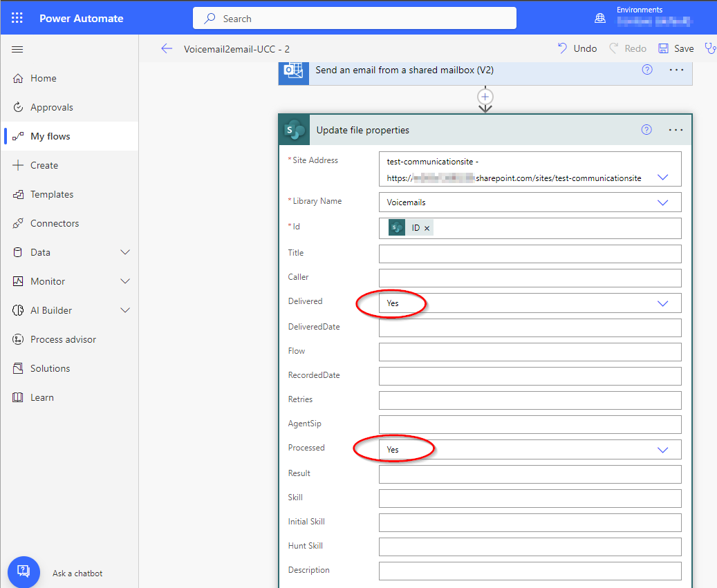Click the Home house icon

pyautogui.click(x=18, y=78)
